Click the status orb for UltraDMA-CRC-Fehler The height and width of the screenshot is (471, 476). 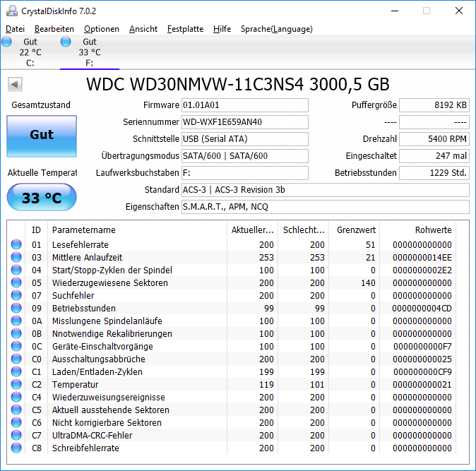tap(16, 436)
